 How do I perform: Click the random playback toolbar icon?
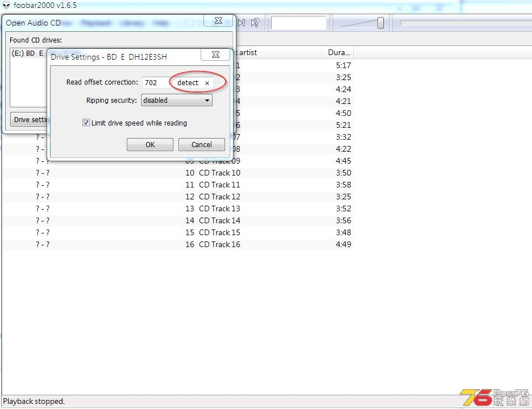pos(255,23)
